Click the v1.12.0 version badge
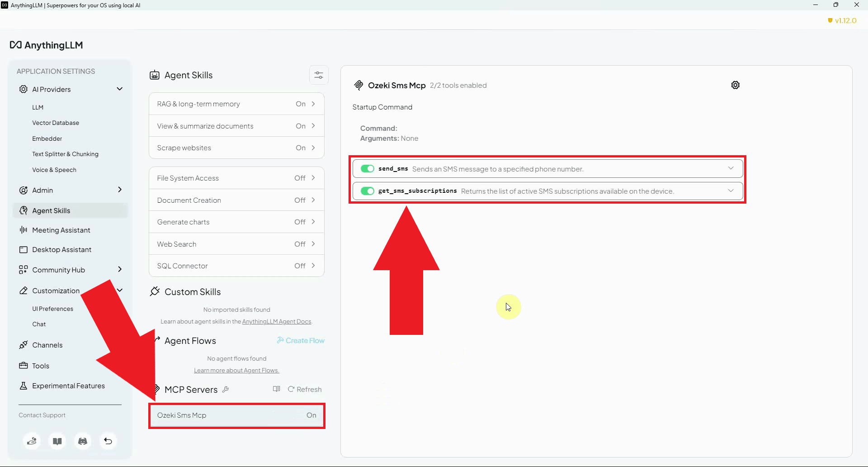The height and width of the screenshot is (467, 868). 842,20
